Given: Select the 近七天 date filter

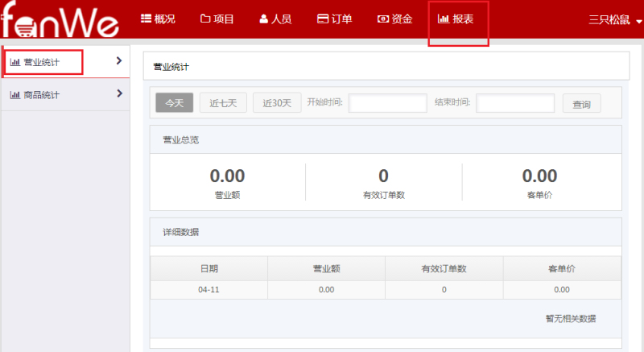Looking at the screenshot, I should [x=223, y=103].
